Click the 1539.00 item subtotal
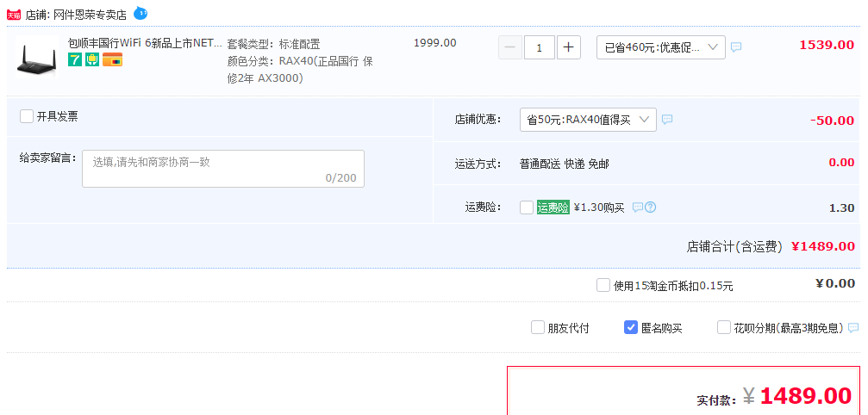Viewport: 868px width, 415px height. 827,46
